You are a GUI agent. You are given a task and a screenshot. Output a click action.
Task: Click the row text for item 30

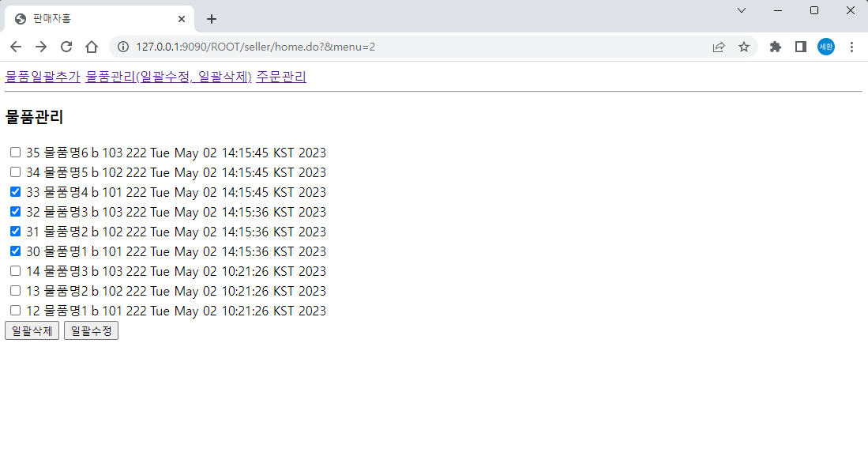pyautogui.click(x=176, y=252)
